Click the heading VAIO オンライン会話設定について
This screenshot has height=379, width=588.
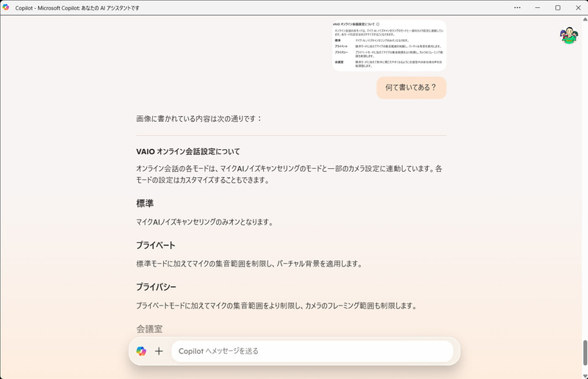coord(188,151)
